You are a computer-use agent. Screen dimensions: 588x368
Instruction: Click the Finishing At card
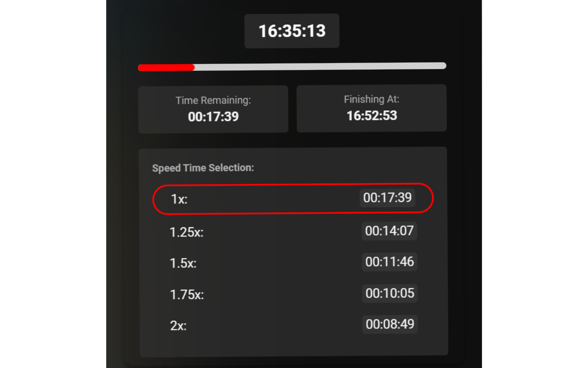[372, 108]
